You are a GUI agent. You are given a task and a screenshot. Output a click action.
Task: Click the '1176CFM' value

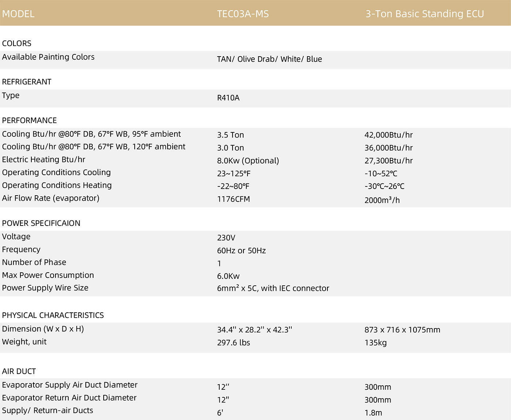coord(234,199)
